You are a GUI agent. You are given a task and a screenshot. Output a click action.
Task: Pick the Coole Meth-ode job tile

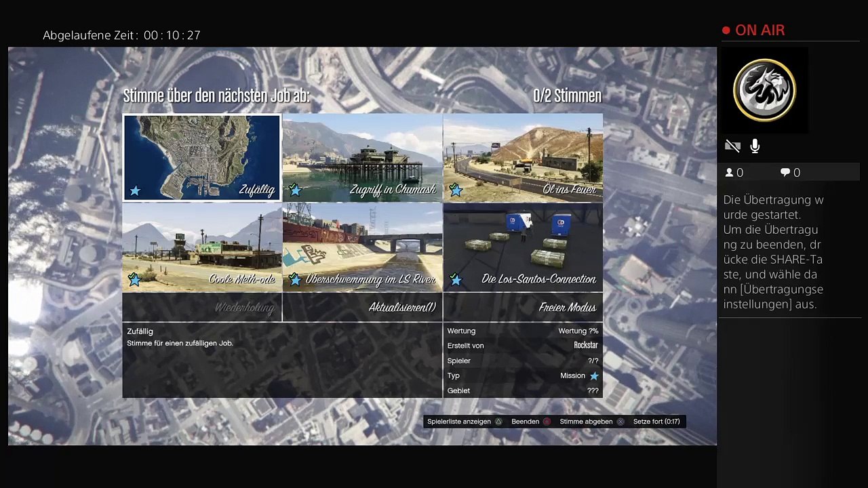[202, 247]
